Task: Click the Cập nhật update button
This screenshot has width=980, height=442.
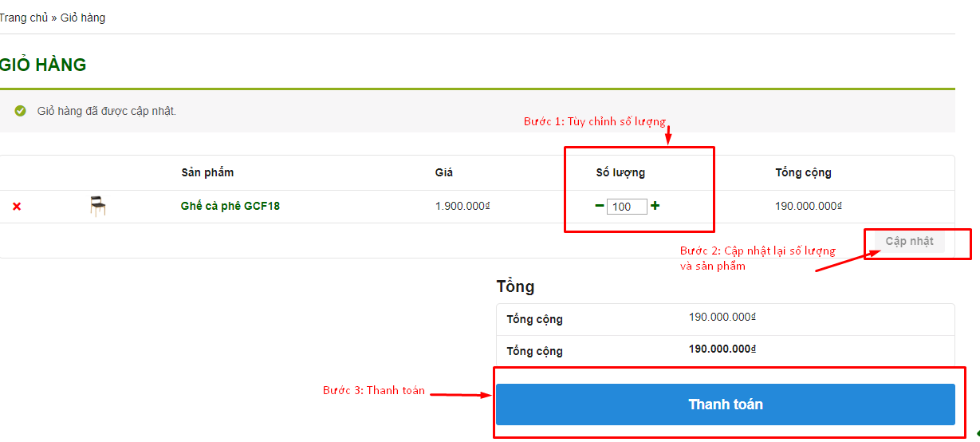Action: (909, 241)
